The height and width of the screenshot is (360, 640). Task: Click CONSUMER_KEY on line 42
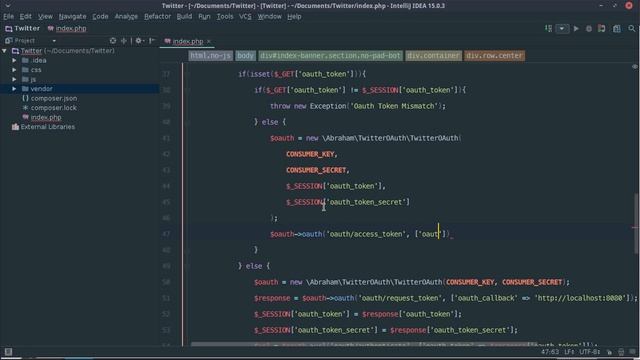point(310,154)
